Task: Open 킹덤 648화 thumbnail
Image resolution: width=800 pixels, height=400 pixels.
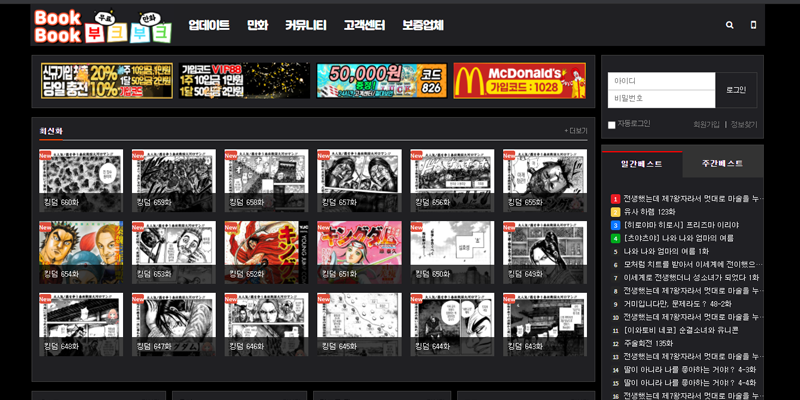Action: point(81,324)
